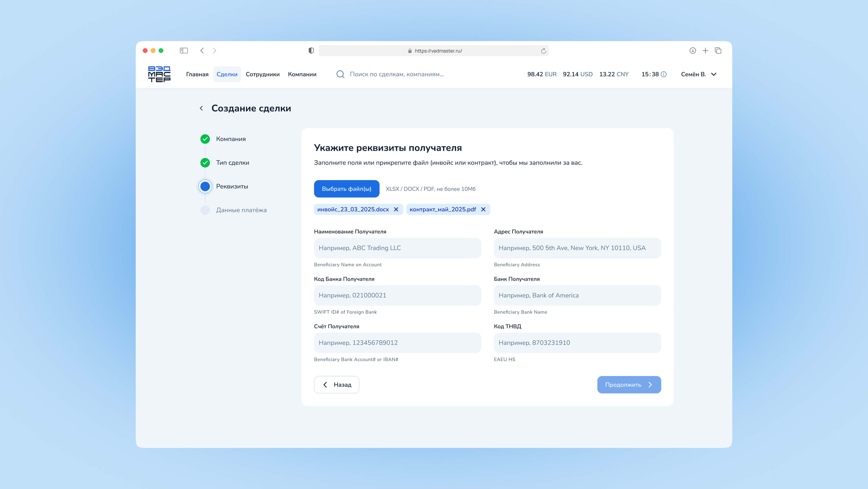Click the info icon next to 15:38
This screenshot has width=868, height=489.
coord(663,74)
